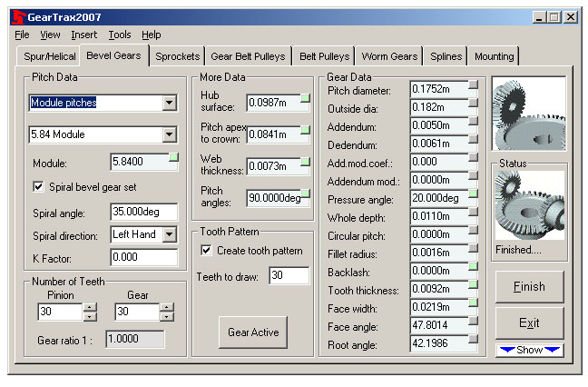Click the gray square next to Face angle
The width and height of the screenshot is (588, 387).
[x=474, y=321]
